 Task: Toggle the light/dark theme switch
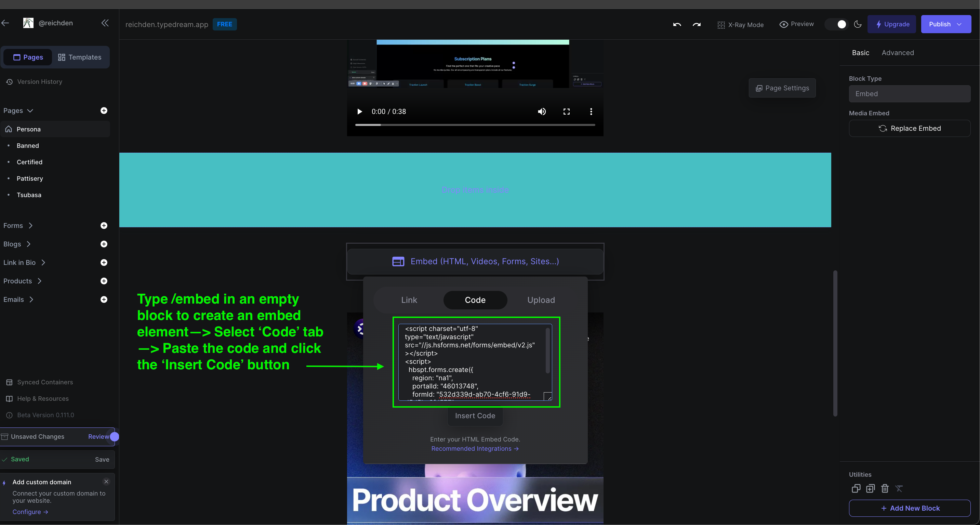tap(837, 24)
